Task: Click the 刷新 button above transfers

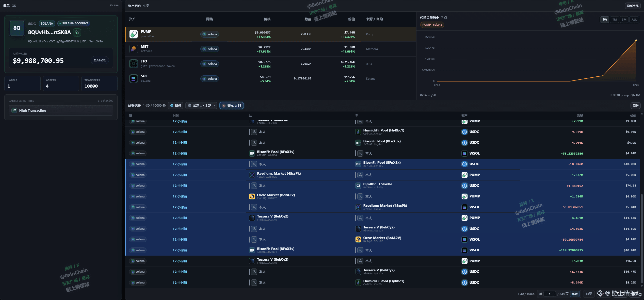Action: 635,106
